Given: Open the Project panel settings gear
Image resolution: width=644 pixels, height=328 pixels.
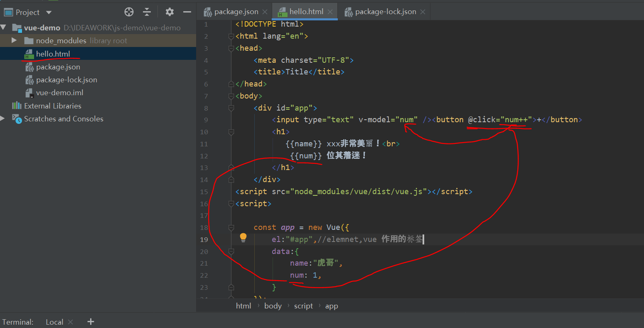Looking at the screenshot, I should (x=170, y=12).
